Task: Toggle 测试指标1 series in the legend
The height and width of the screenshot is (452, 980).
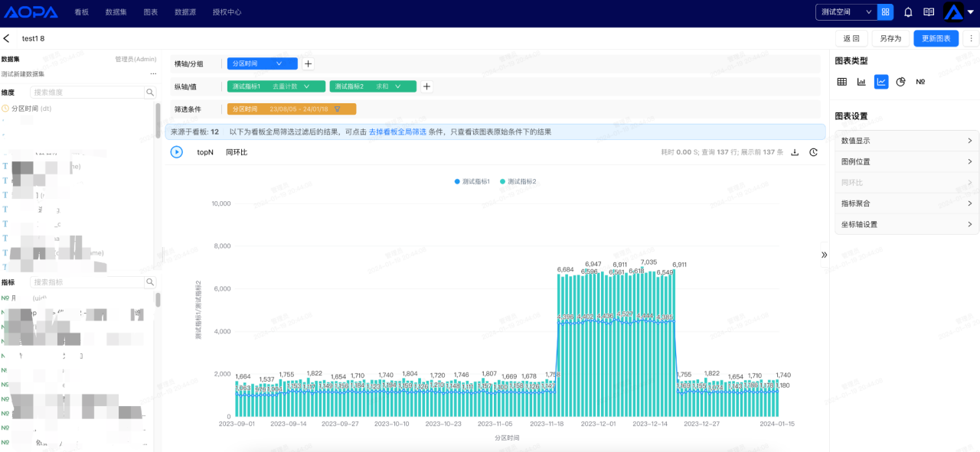Action: pos(472,181)
